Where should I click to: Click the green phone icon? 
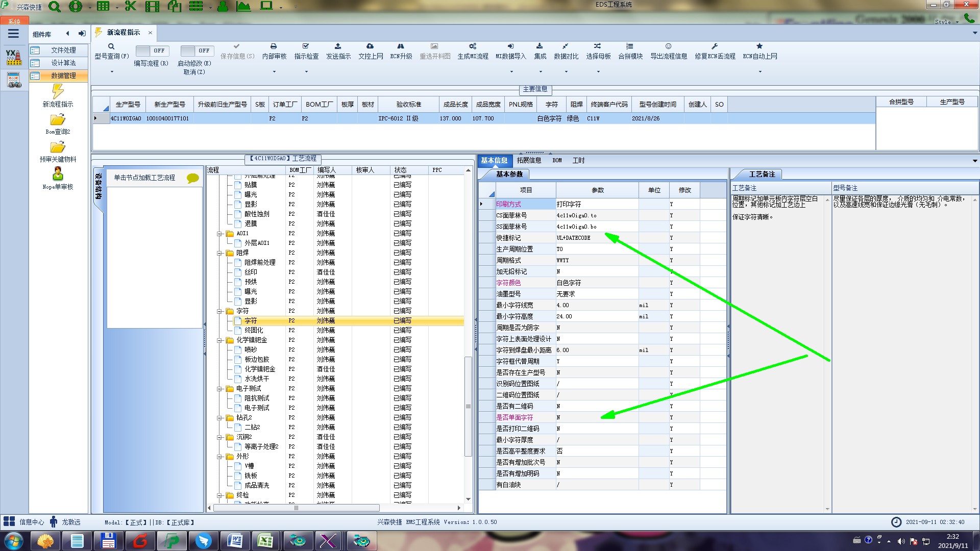coord(969,18)
